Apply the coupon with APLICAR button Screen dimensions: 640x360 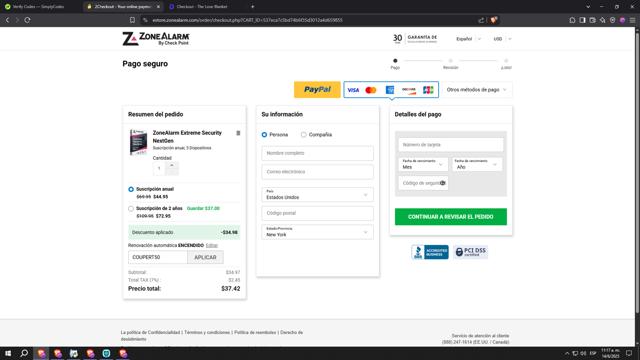[205, 257]
